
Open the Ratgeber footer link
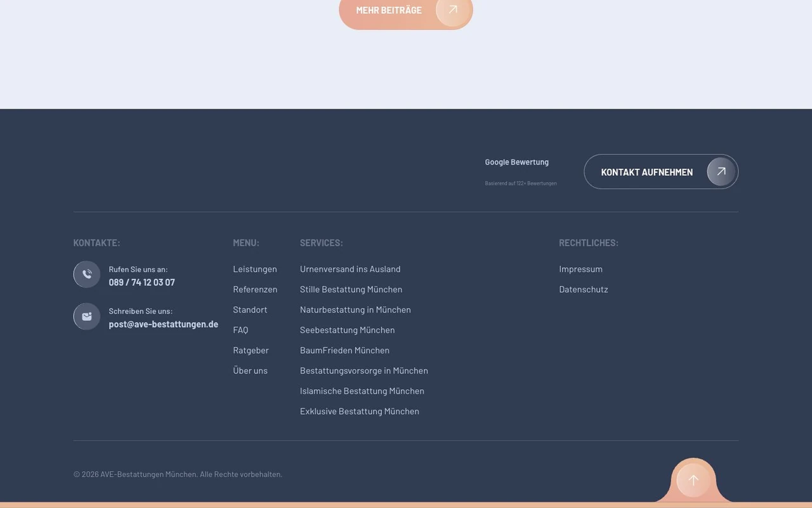tap(251, 350)
